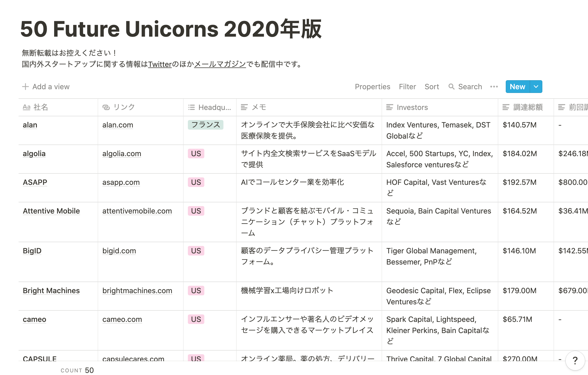The height and width of the screenshot is (375, 588).
Task: Open the Attentive Mobile company page
Action: 51,211
